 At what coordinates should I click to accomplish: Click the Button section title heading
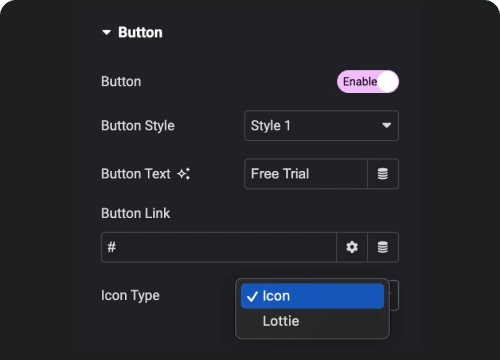140,32
